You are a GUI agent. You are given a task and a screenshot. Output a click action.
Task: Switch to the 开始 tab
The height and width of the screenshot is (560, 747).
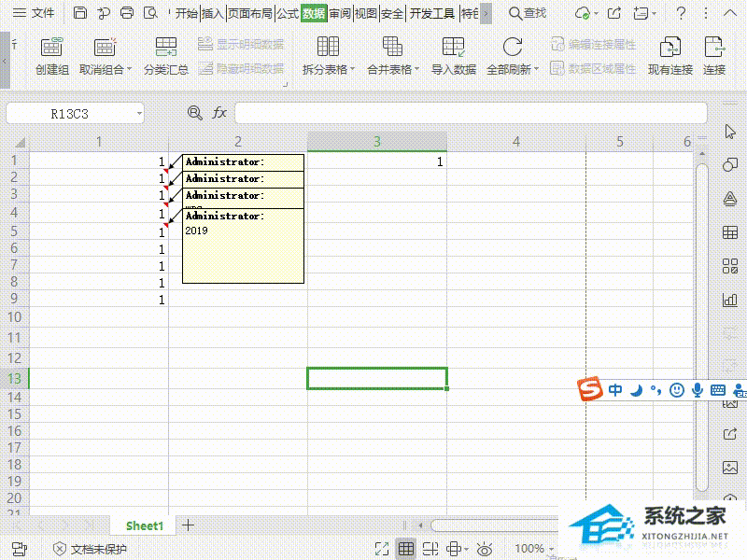coord(186,13)
